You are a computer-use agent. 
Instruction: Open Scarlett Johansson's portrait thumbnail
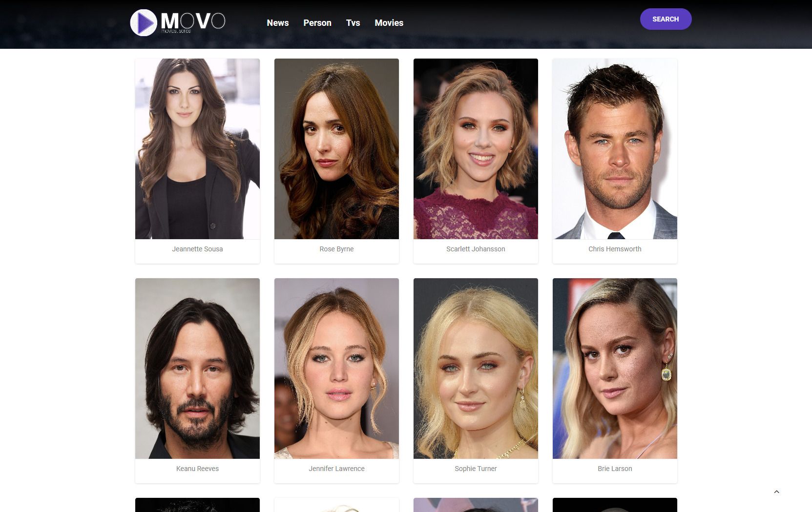[x=476, y=149]
